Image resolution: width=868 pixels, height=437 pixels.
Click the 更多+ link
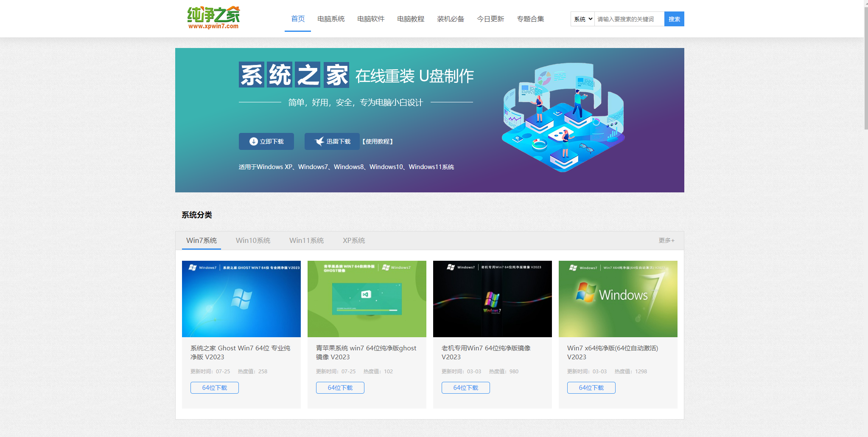tap(666, 240)
